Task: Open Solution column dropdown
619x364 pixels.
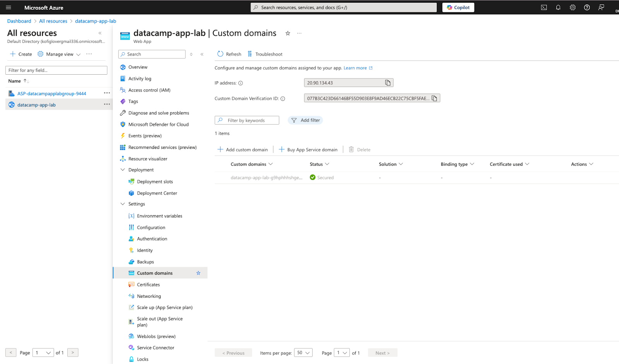Action: (391, 164)
